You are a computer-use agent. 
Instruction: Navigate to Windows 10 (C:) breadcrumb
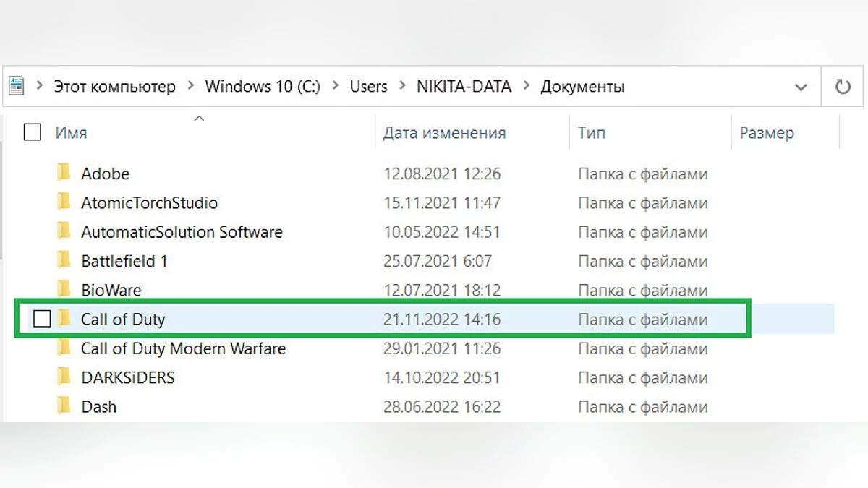coord(262,87)
